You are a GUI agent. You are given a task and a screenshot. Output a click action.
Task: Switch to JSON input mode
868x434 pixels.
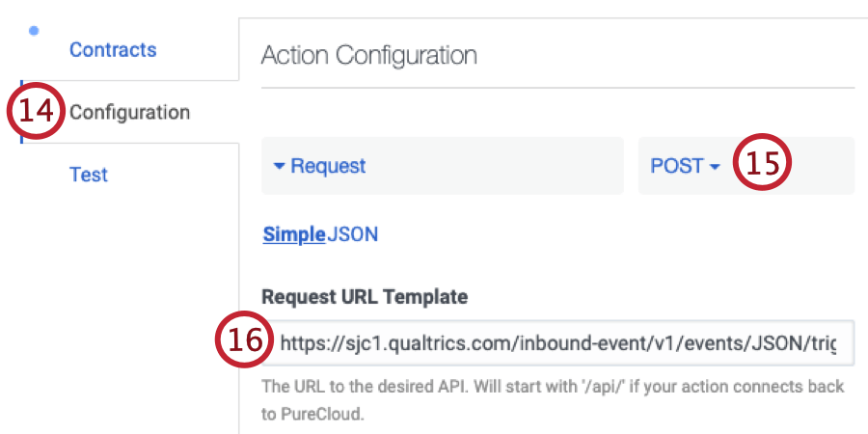352,233
